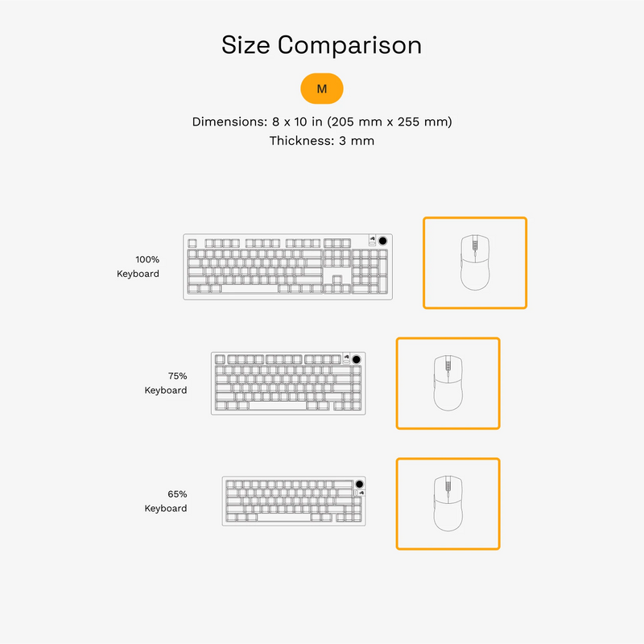Select the orange M size button
644x644 pixels.
point(322,89)
